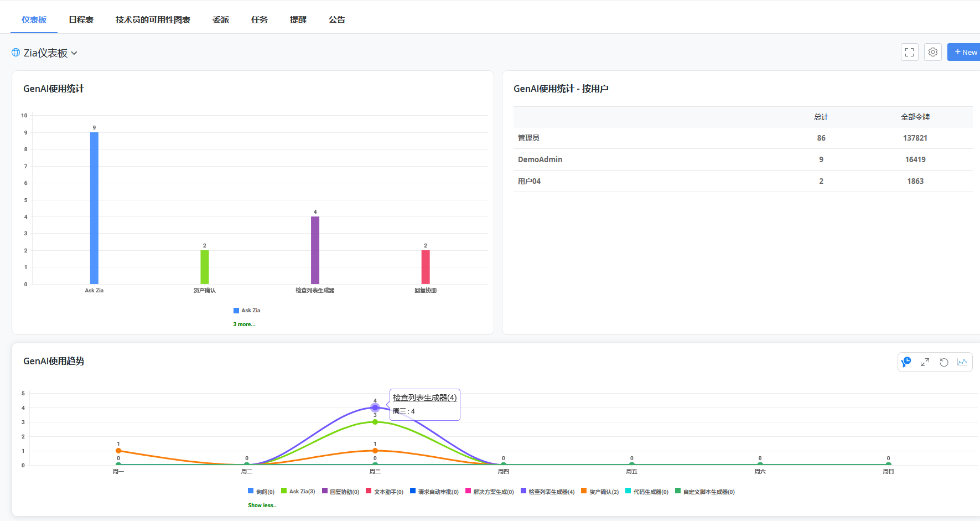Collapse trend legend with Show less..

point(262,505)
